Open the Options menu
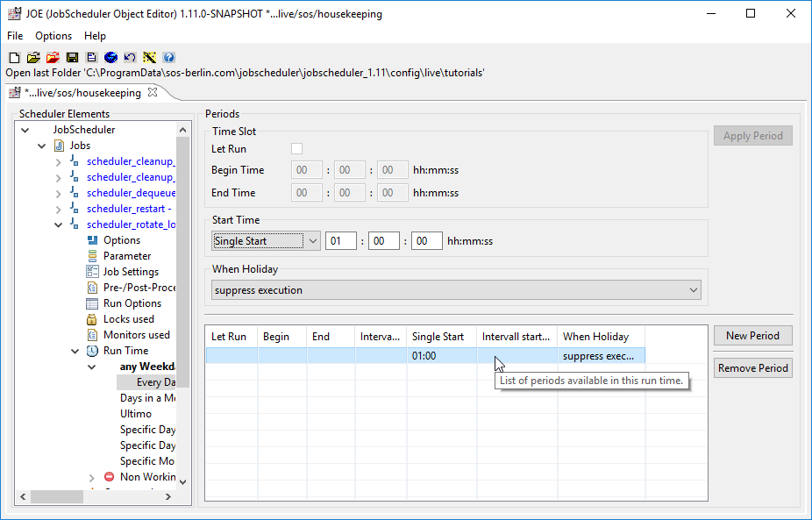The height and width of the screenshot is (520, 812). coord(53,36)
